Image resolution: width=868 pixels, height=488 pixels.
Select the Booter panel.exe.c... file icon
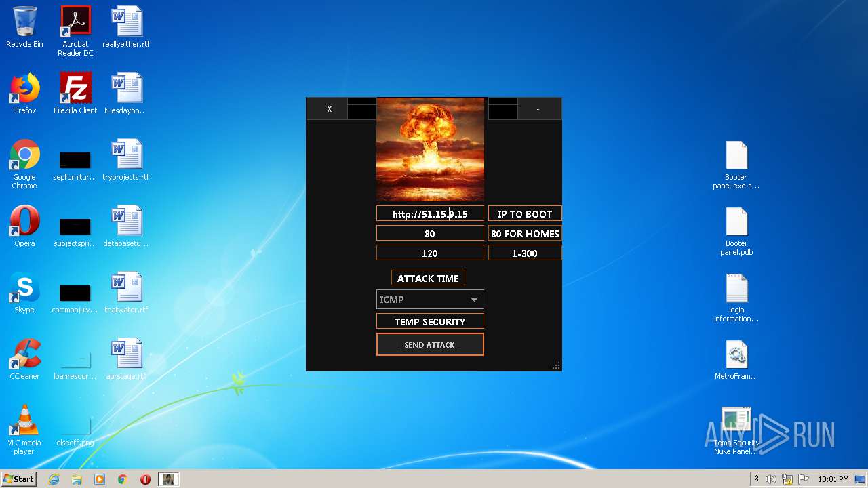pyautogui.click(x=736, y=164)
